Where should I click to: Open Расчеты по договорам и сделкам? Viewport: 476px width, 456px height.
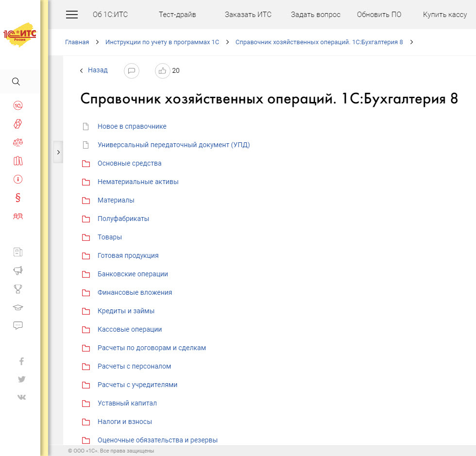pyautogui.click(x=152, y=348)
